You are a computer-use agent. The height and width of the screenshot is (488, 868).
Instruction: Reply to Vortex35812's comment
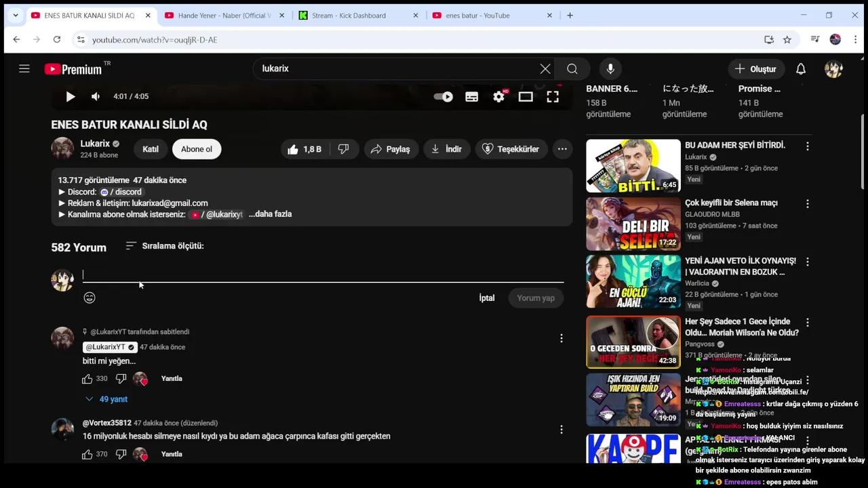click(172, 454)
